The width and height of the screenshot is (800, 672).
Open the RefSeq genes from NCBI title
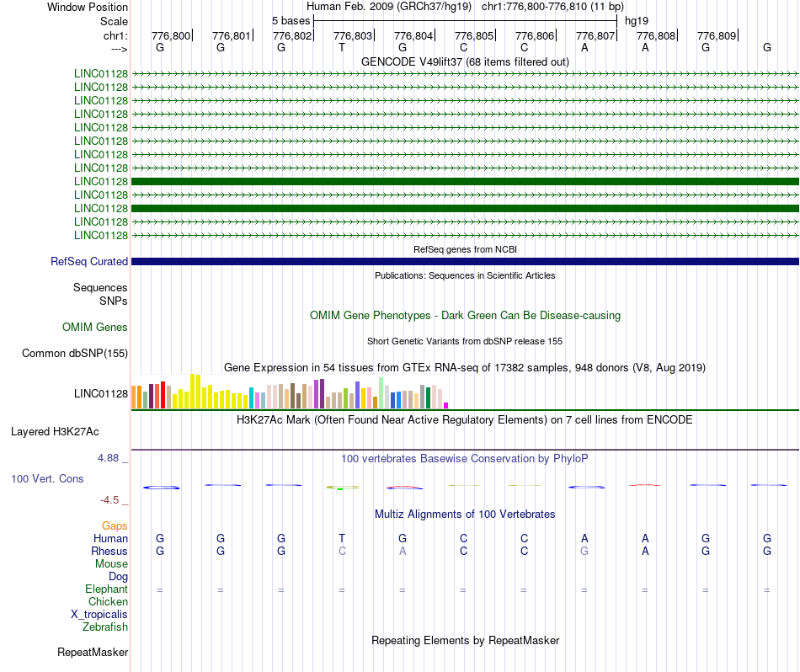tap(465, 249)
